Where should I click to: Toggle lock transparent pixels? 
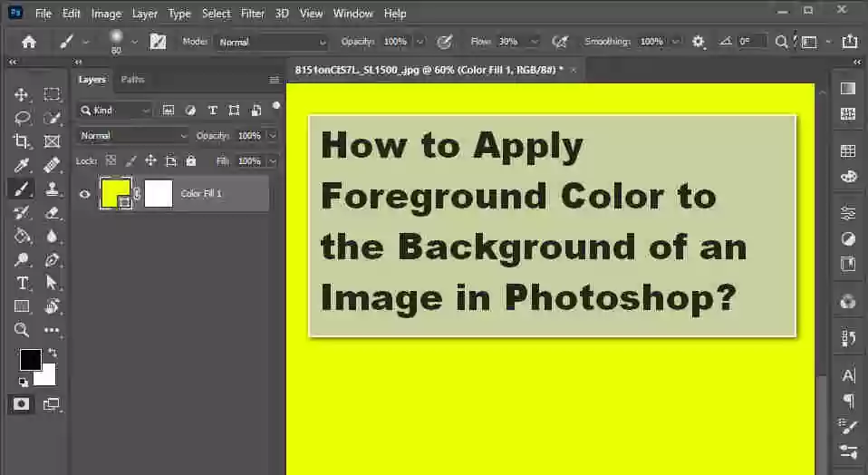[x=111, y=161]
